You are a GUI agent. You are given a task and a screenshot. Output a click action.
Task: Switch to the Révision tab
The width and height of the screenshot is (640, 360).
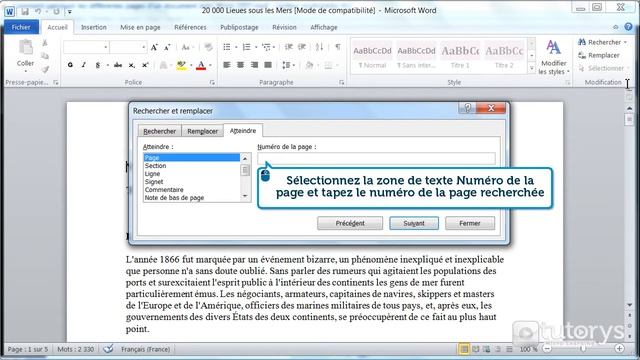tap(284, 27)
